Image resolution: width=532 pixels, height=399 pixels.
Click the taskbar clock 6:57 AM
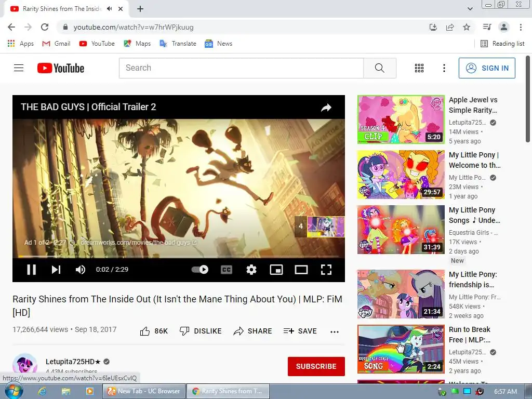(x=505, y=392)
